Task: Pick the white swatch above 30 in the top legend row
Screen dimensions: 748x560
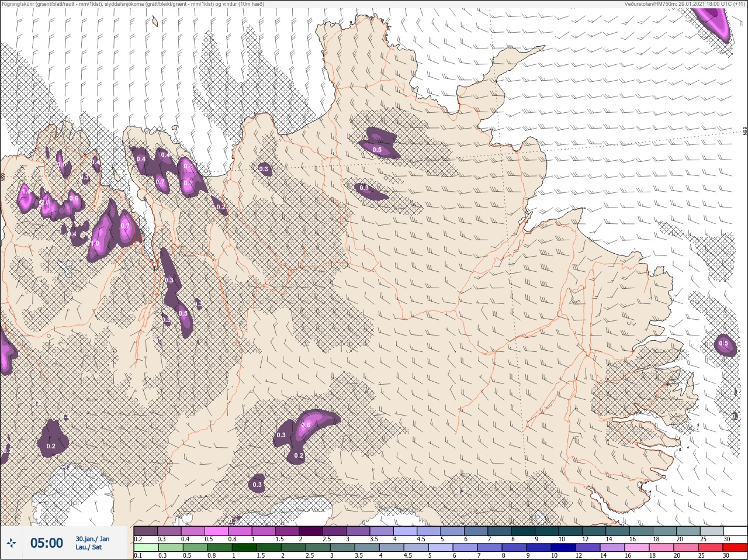Action: (735, 531)
